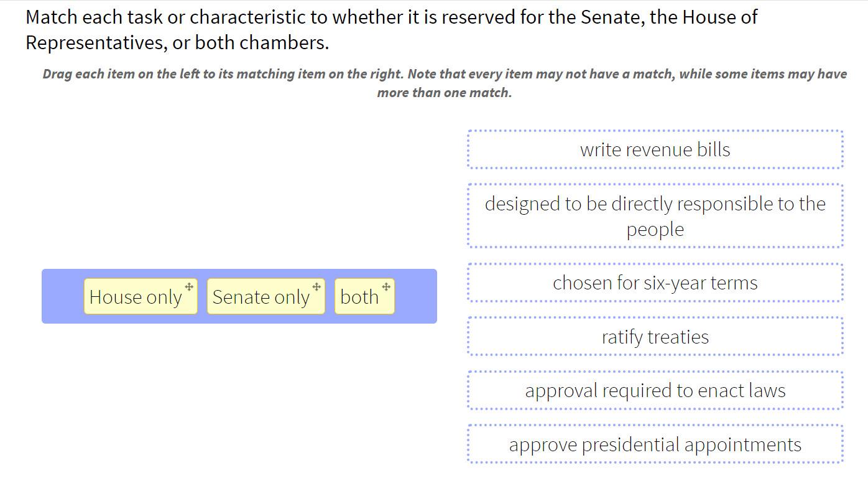The width and height of the screenshot is (868, 501).
Task: Click the move handle on the both token
Action: tap(386, 287)
